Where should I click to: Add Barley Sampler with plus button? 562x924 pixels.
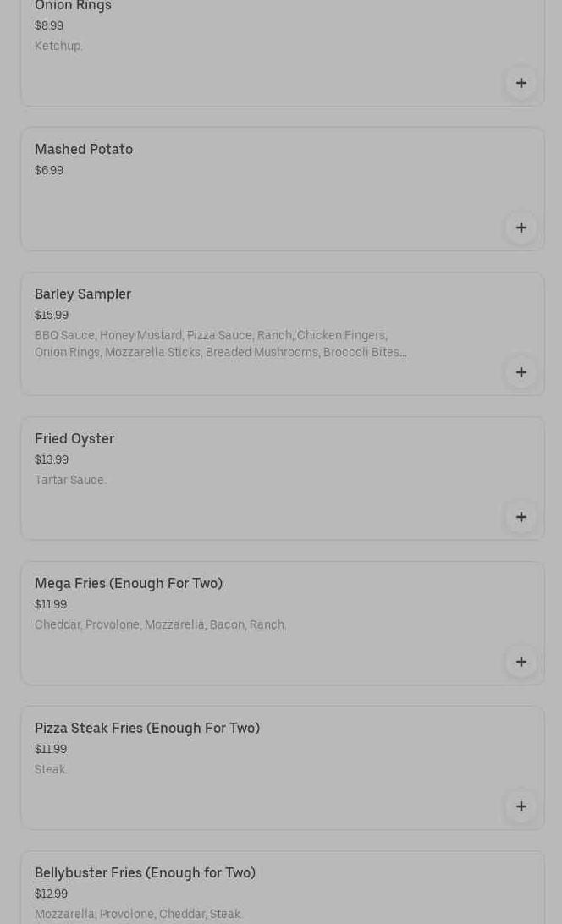coord(521,372)
